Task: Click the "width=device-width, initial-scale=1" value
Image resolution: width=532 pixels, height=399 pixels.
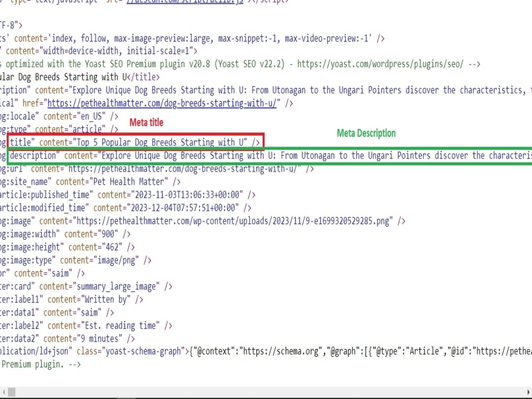Action: (117, 51)
